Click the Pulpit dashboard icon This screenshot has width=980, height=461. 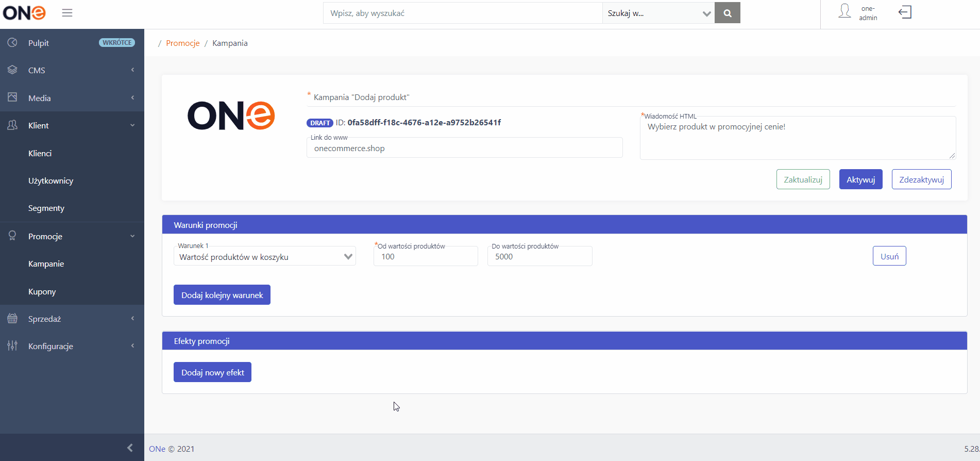tap(12, 43)
